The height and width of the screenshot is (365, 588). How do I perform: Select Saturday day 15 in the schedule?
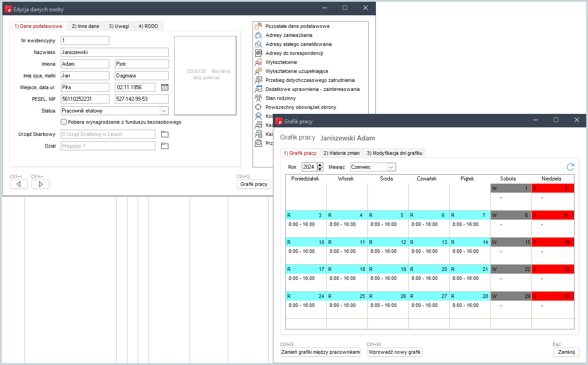coord(511,242)
